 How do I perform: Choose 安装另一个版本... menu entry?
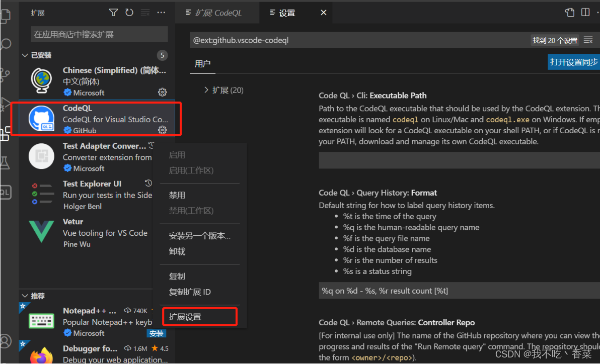tap(200, 235)
